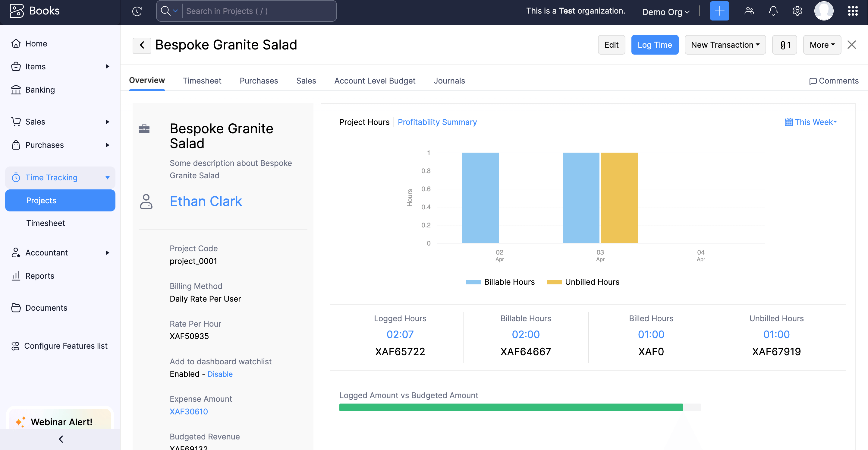Open the apps grid icon
This screenshot has width=868, height=450.
coord(853,11)
